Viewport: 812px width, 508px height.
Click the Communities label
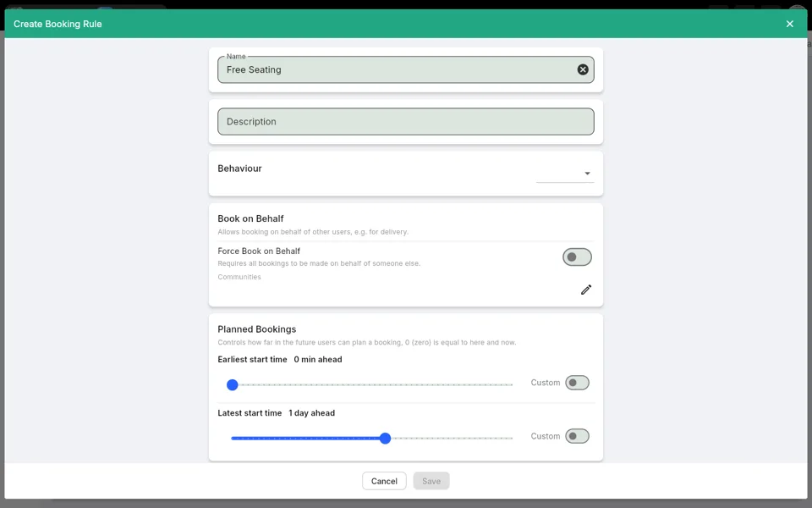tap(239, 277)
